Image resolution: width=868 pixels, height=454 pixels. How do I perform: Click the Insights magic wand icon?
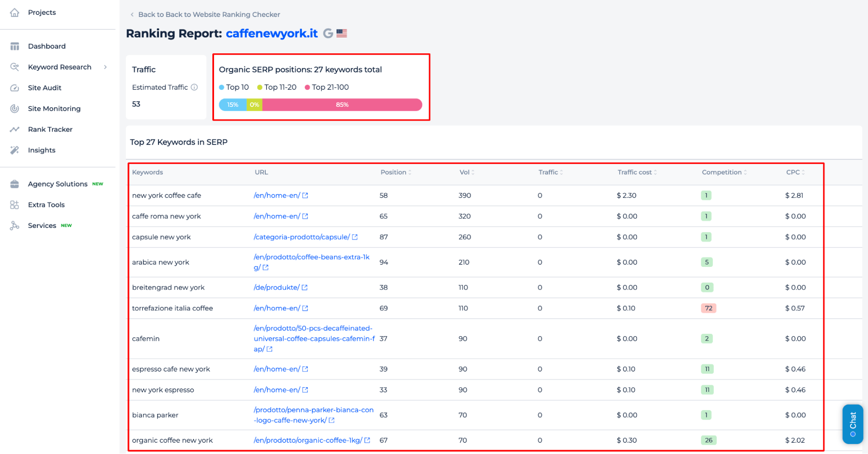(x=15, y=150)
